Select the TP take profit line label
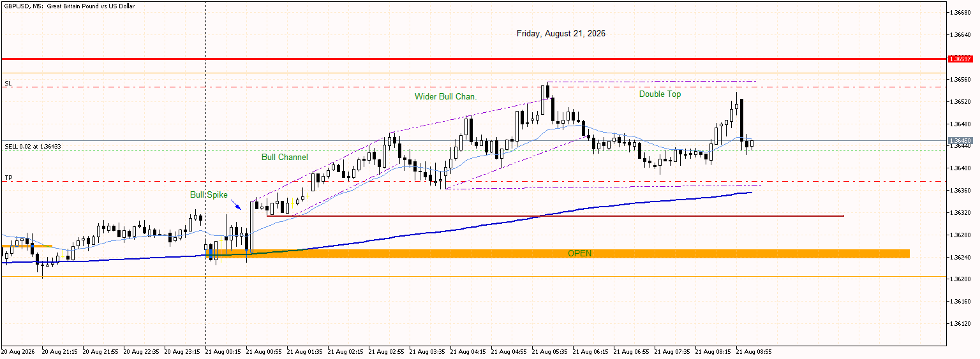The width and height of the screenshot is (980, 359). pyautogui.click(x=8, y=178)
